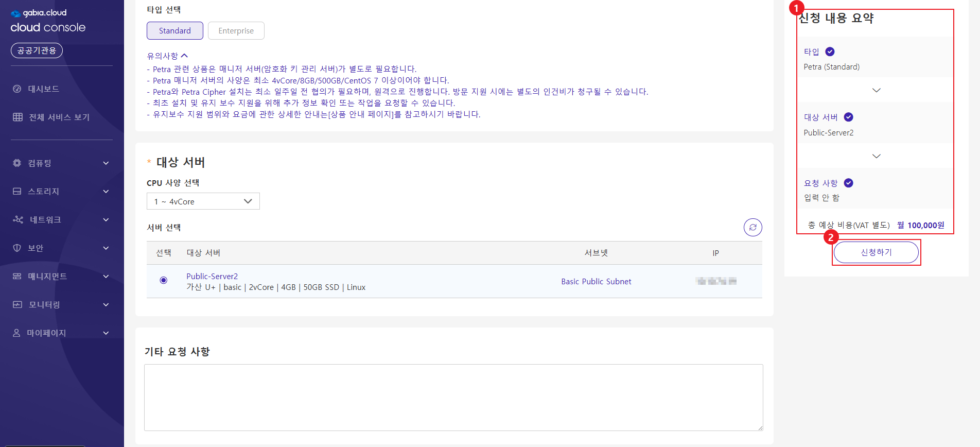The image size is (980, 447).
Task: Expand the 보안 menu chevron
Action: click(106, 248)
